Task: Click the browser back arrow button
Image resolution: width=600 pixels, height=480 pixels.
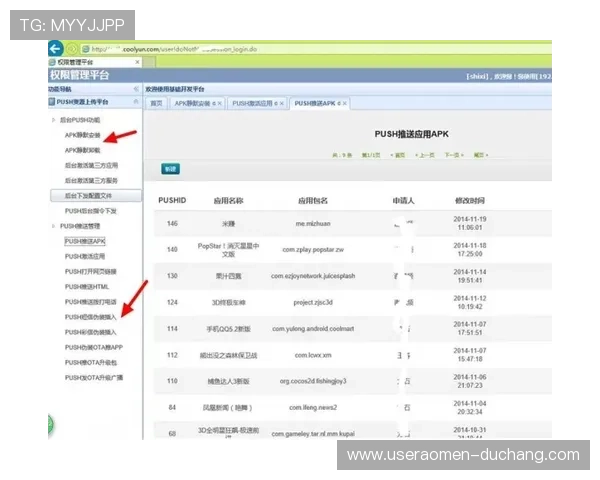Action: point(55,49)
